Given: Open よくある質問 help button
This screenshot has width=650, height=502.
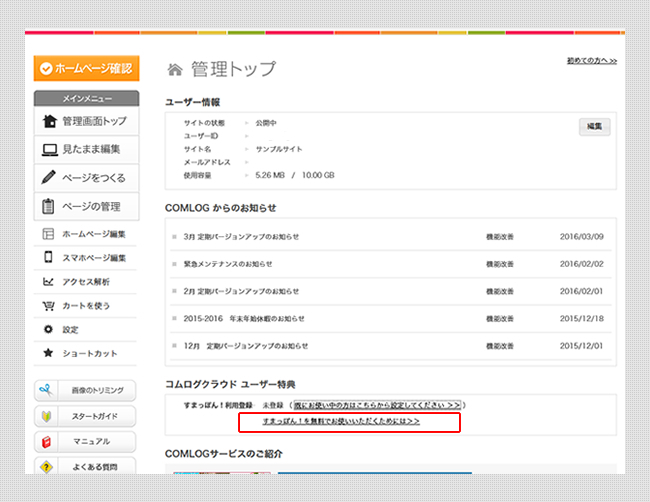Looking at the screenshot, I should [85, 466].
